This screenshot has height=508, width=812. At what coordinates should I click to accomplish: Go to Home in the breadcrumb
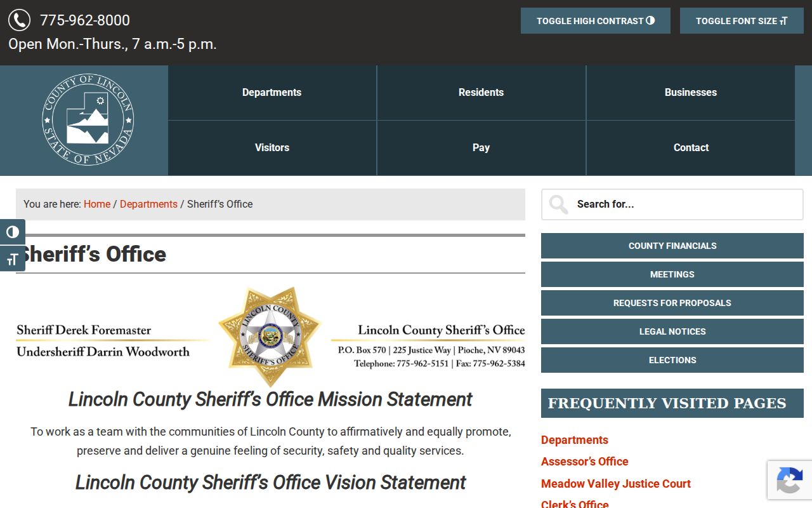97,204
